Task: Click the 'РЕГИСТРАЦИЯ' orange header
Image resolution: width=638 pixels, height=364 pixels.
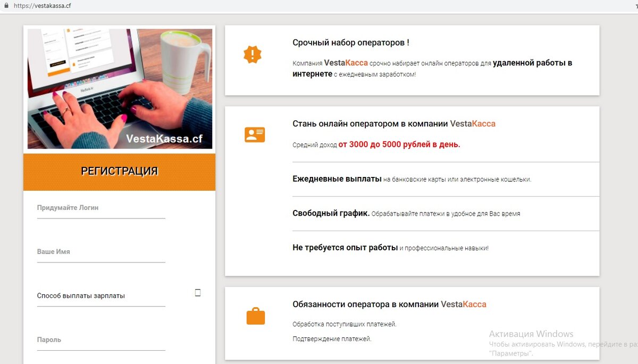Action: [x=119, y=172]
